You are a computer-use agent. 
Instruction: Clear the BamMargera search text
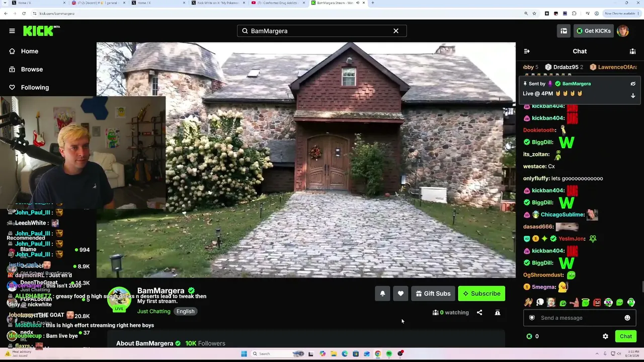point(396,31)
